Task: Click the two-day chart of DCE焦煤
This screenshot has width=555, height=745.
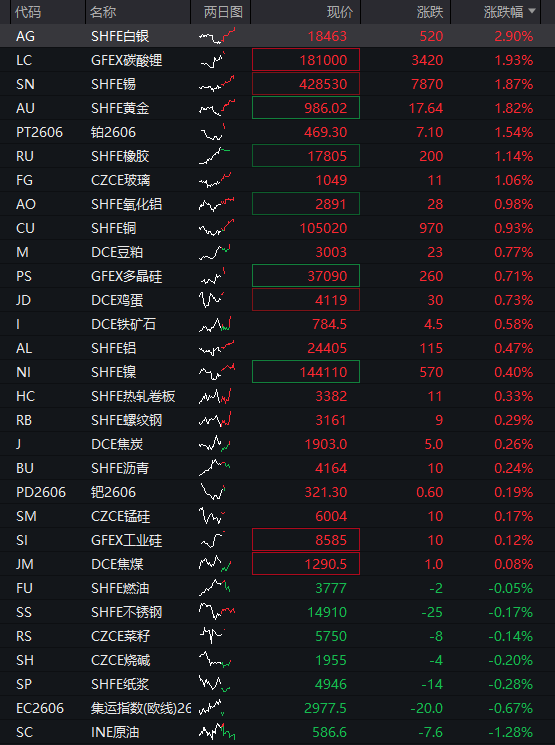Action: tap(215, 564)
